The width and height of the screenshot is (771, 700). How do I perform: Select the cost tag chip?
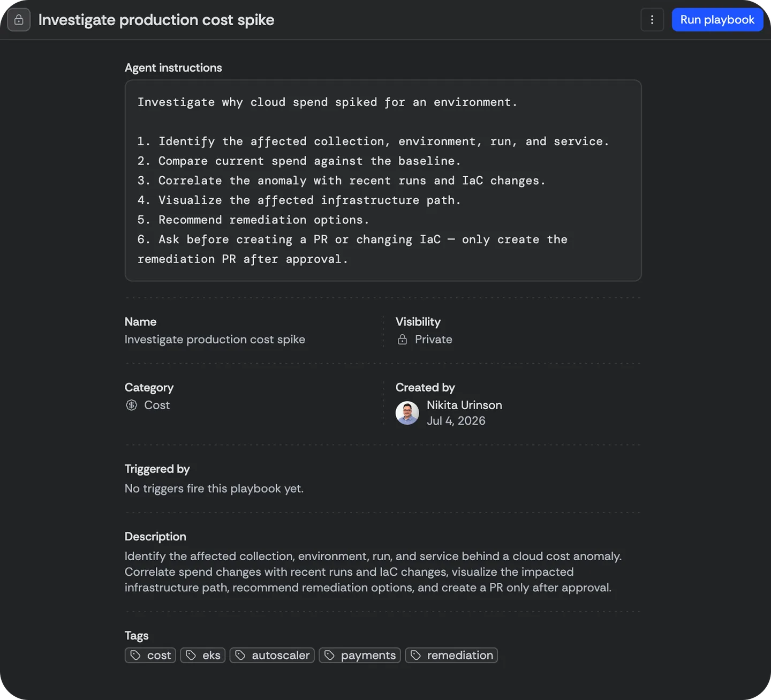[x=150, y=655]
